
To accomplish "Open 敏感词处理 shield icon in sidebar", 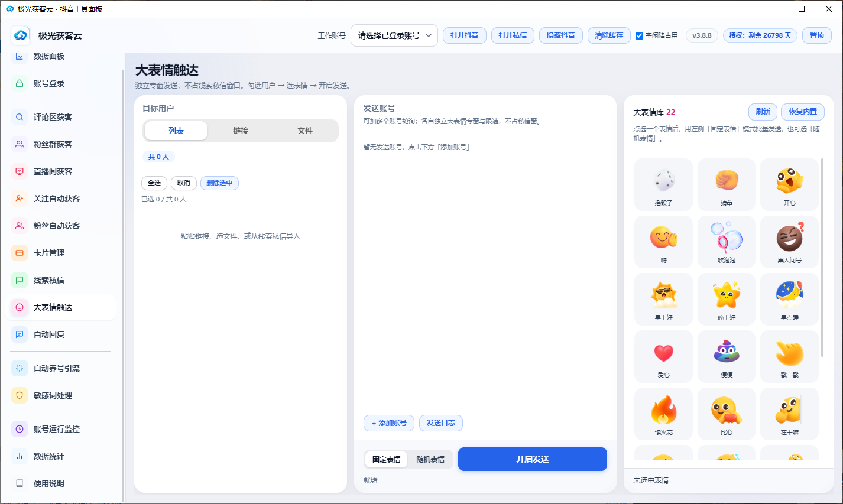I will [x=20, y=395].
